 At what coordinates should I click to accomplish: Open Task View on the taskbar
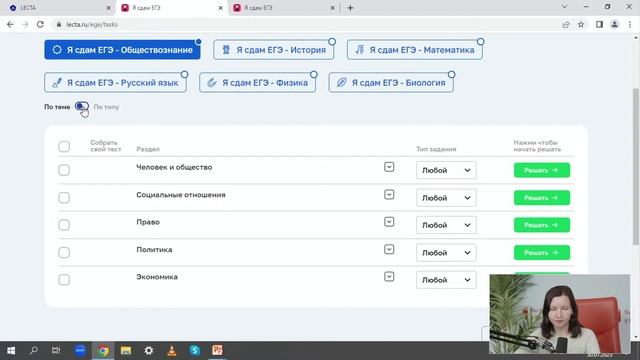click(56, 350)
